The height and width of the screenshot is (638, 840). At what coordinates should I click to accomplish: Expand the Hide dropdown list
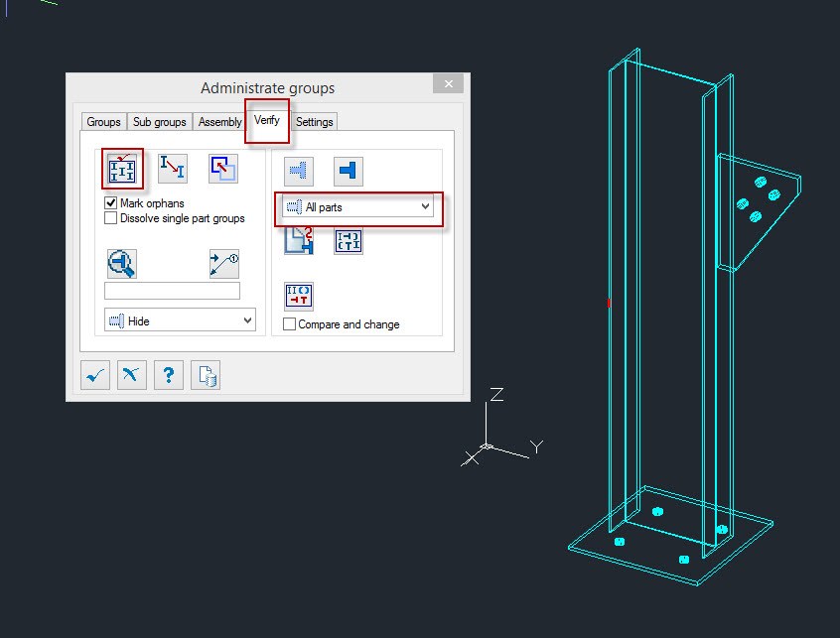point(180,321)
